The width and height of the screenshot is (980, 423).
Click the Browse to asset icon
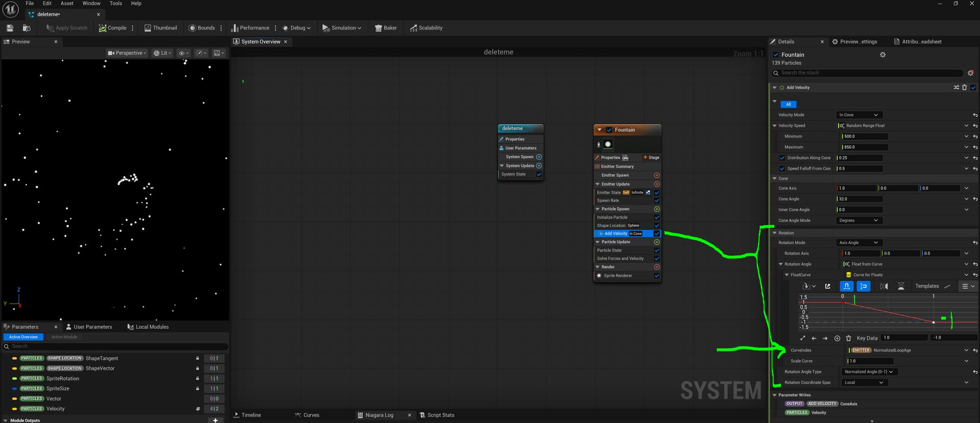coord(27,28)
